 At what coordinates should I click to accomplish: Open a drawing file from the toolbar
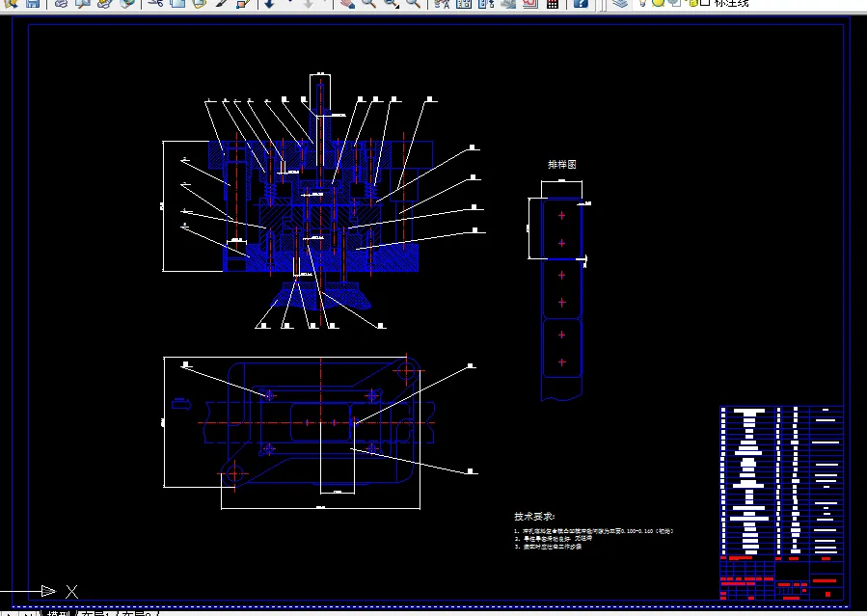pos(12,3)
